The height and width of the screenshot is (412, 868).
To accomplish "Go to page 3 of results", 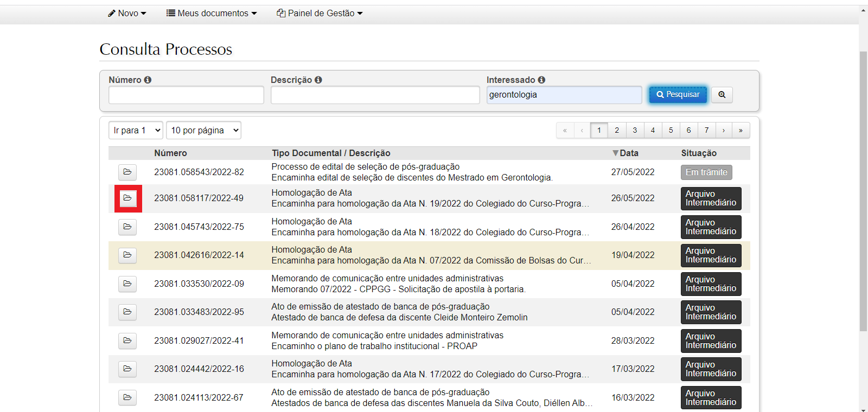I will coord(635,130).
